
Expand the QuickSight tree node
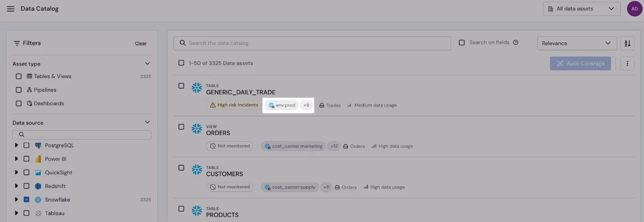tap(17, 173)
